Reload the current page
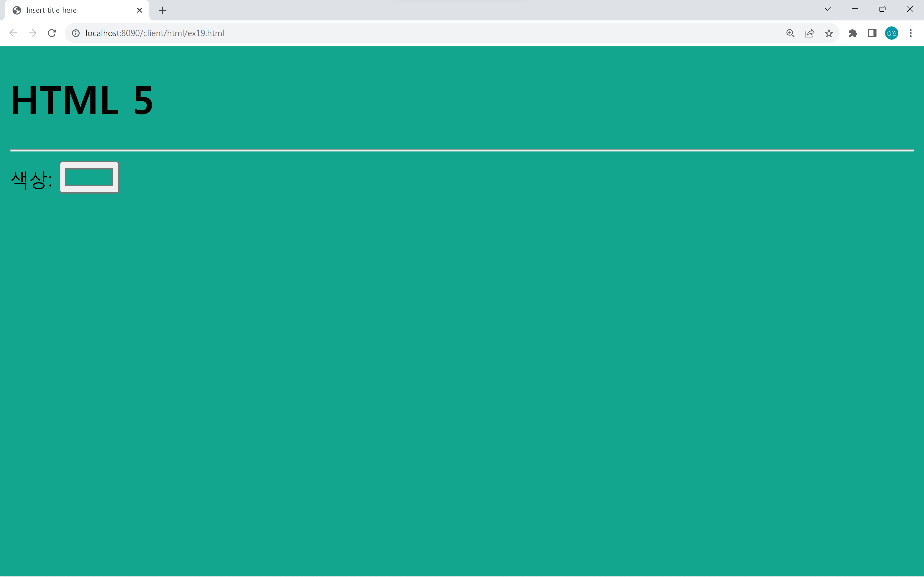 point(52,33)
